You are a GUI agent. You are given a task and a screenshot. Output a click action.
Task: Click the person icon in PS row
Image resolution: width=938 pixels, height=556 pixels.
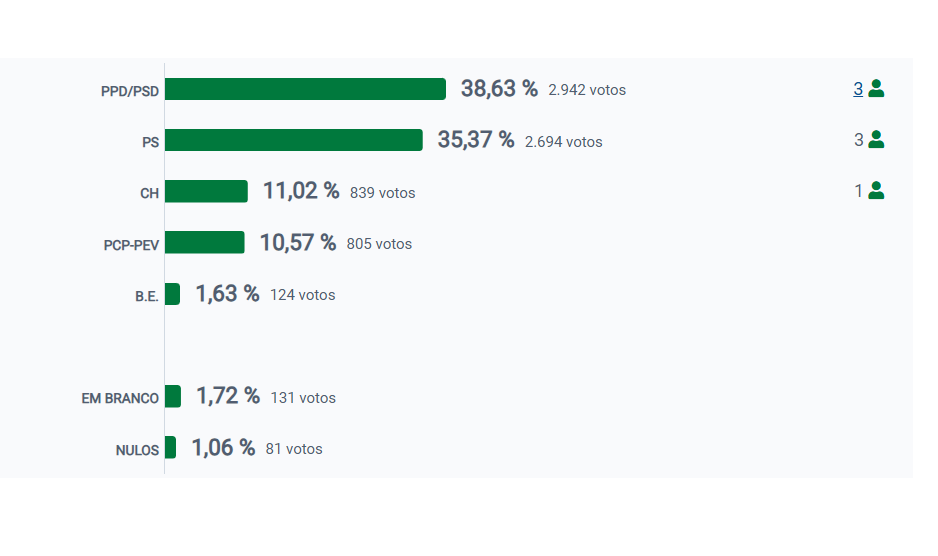pos(876,140)
